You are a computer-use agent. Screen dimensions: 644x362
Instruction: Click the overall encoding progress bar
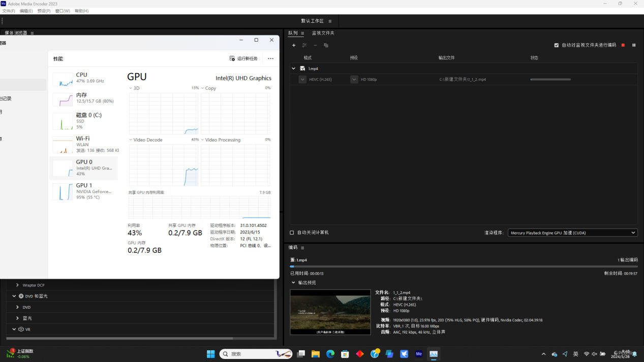pos(464,266)
